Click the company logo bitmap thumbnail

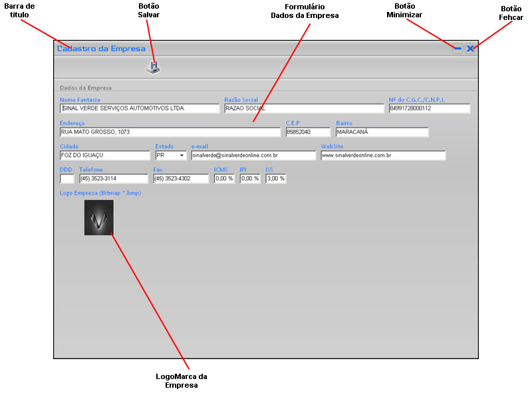pyautogui.click(x=99, y=217)
